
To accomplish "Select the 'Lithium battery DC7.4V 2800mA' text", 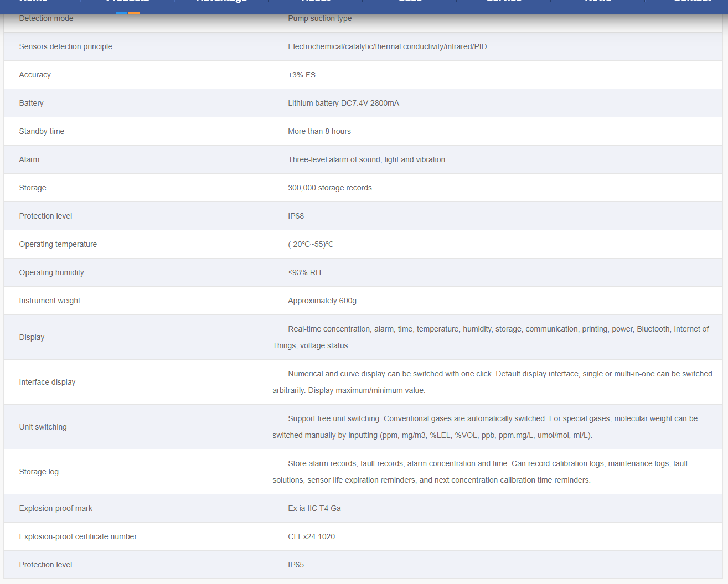I will 343,103.
